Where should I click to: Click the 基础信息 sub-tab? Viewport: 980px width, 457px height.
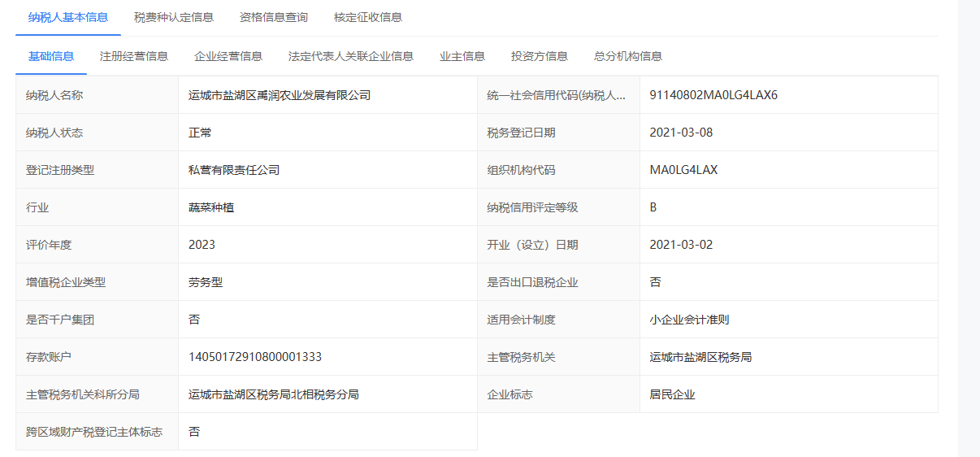51,56
